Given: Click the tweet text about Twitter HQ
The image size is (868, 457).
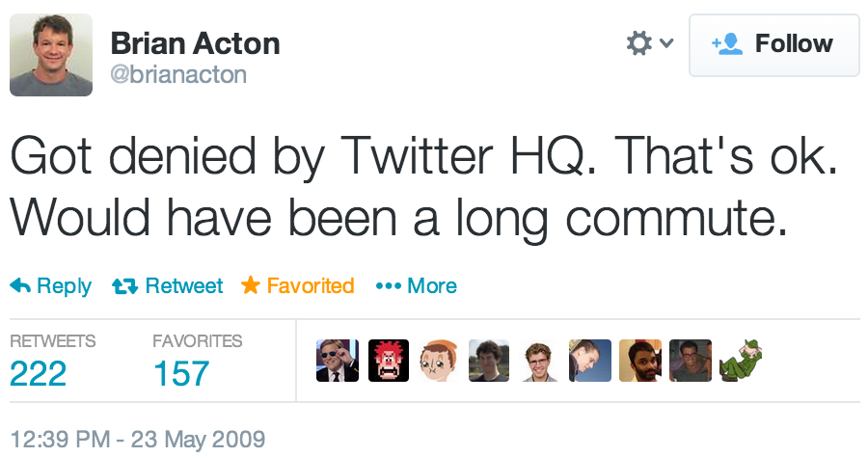Looking at the screenshot, I should tap(424, 187).
